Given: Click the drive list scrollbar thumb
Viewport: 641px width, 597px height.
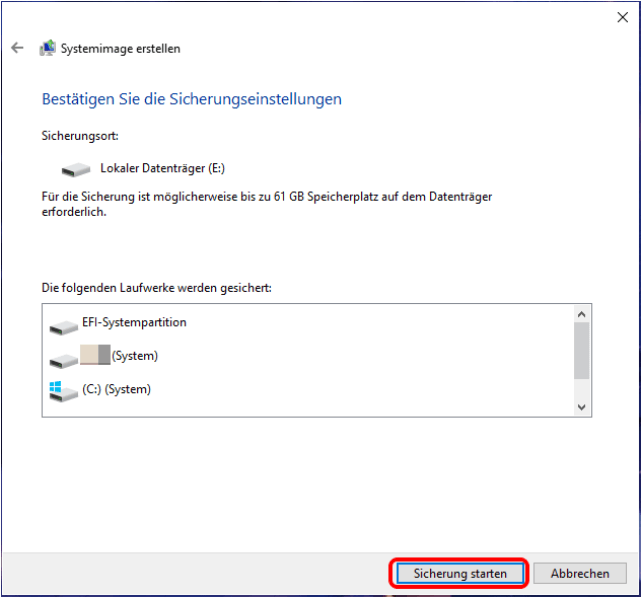Looking at the screenshot, I should click(x=581, y=351).
